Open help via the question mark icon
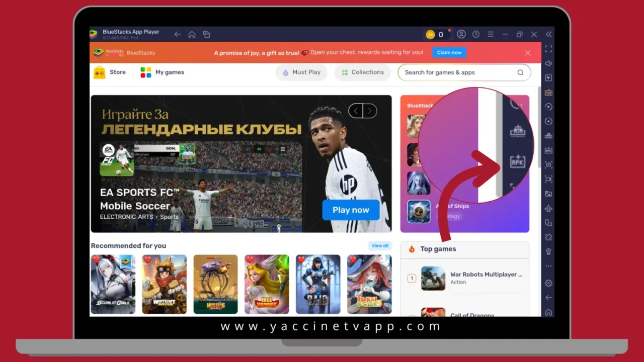Image resolution: width=644 pixels, height=362 pixels. point(475,34)
